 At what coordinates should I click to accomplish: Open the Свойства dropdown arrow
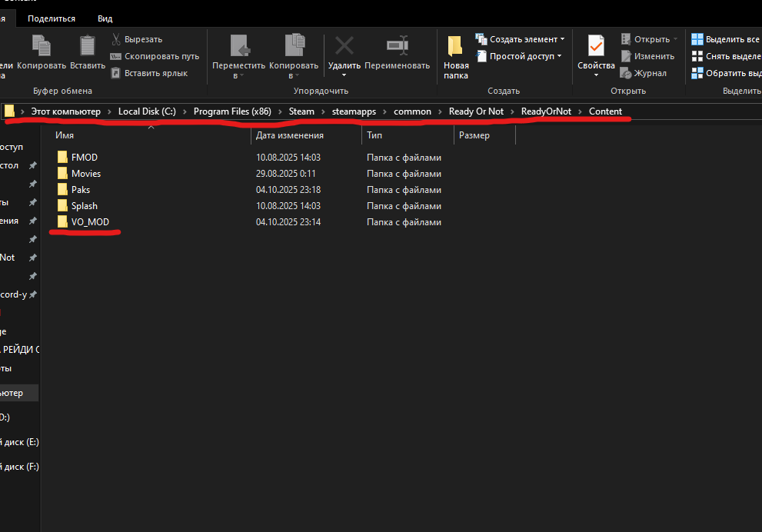click(596, 75)
